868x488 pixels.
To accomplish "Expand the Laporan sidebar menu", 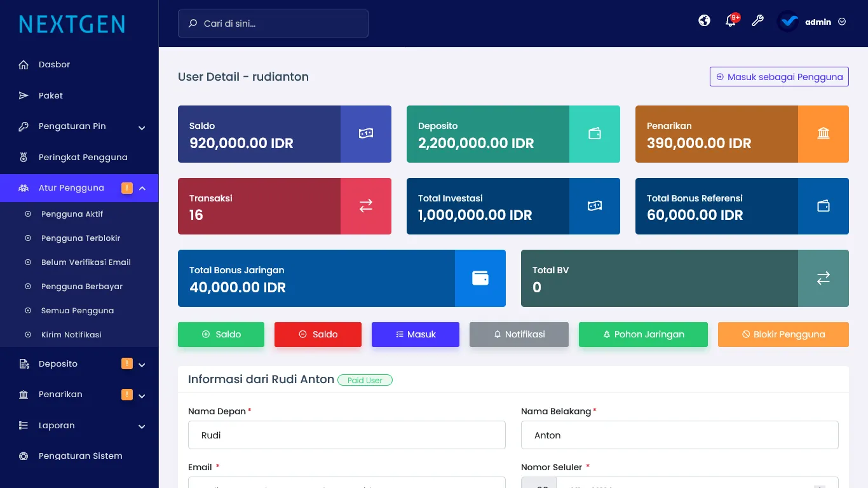I will tap(142, 426).
